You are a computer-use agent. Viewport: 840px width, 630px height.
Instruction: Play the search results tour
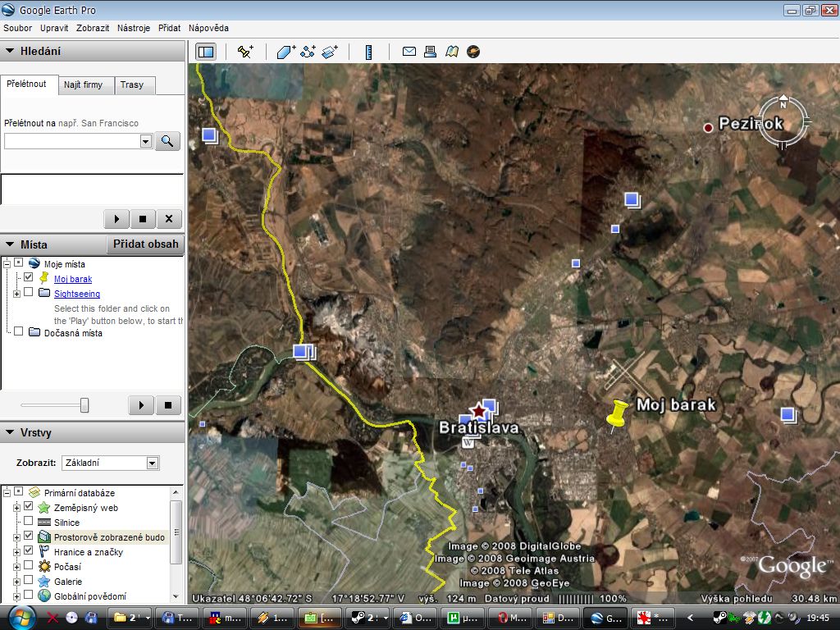(116, 218)
